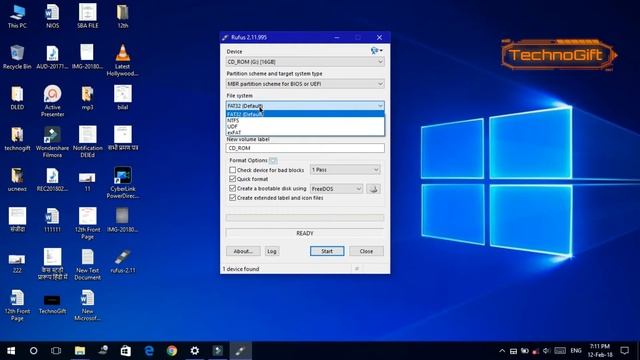
Task: Open the FreeDOS boot type dropdown
Action: (336, 189)
